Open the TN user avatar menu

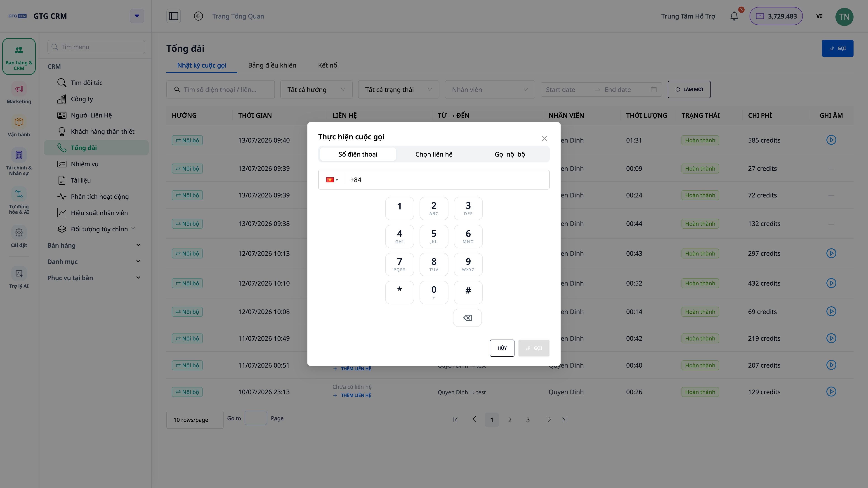(844, 16)
